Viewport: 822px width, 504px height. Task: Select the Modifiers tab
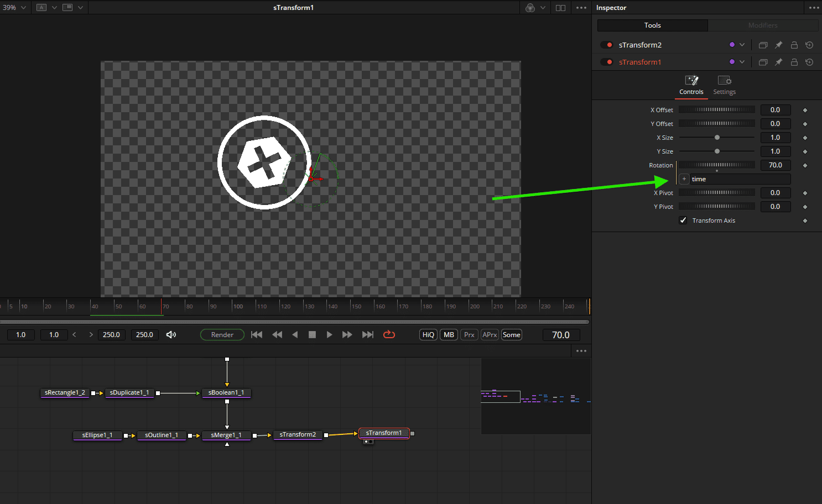point(763,25)
